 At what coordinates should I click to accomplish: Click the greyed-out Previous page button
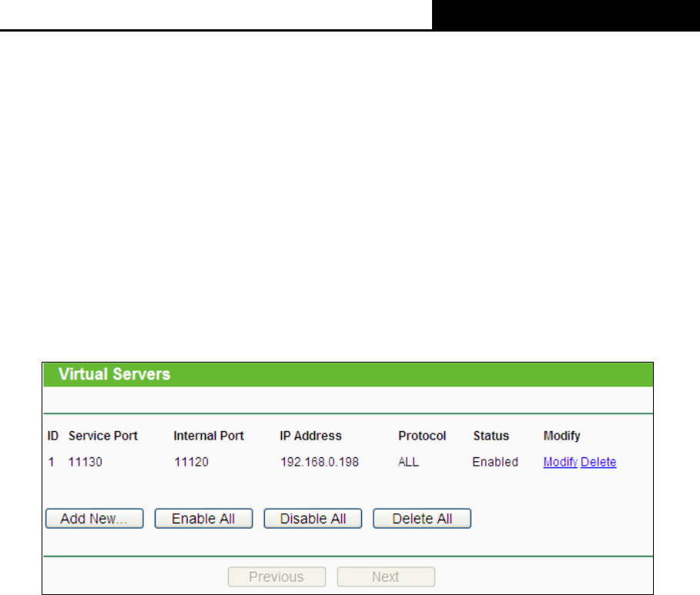click(x=276, y=577)
